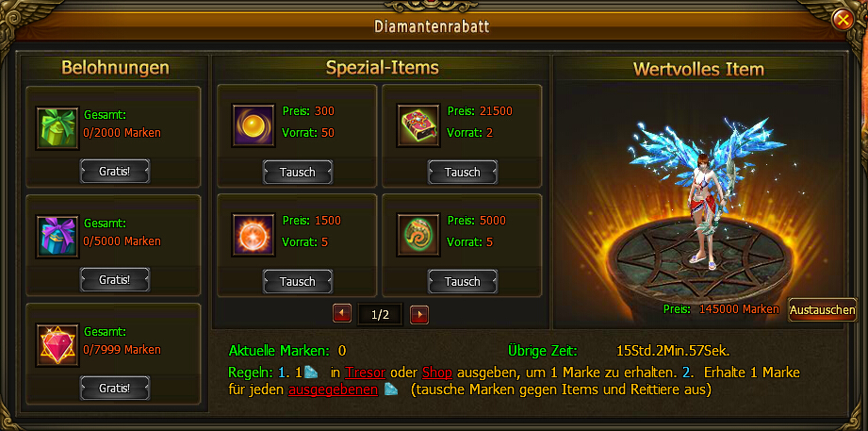This screenshot has height=431, width=868.
Task: Claim Gratis! reward for 7999 Marken
Action: pyautogui.click(x=115, y=388)
